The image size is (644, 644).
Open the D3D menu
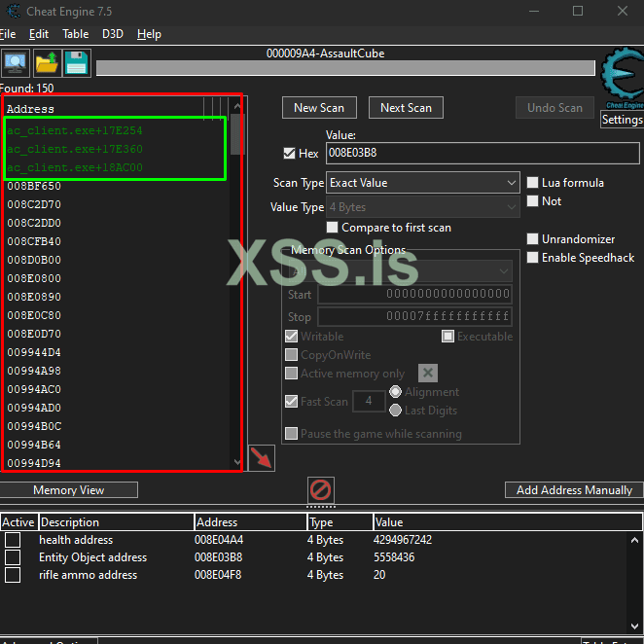tap(113, 34)
